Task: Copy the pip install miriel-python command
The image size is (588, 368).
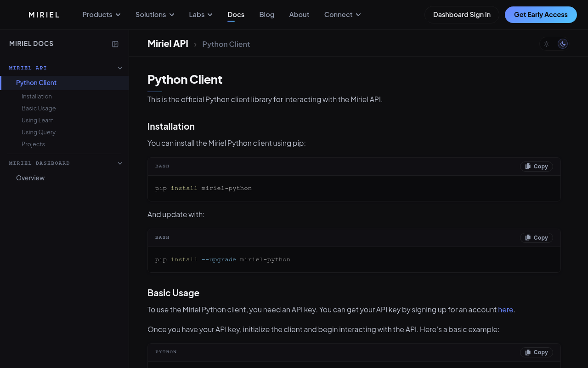Action: pos(537,167)
